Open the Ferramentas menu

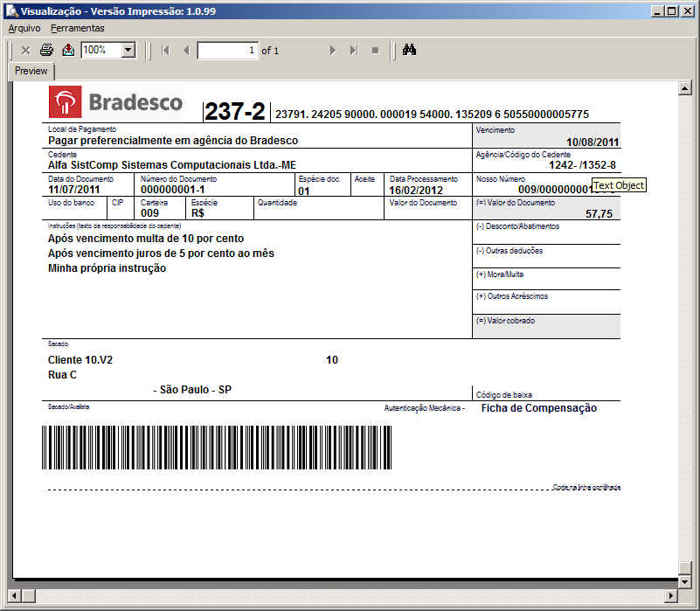click(78, 28)
